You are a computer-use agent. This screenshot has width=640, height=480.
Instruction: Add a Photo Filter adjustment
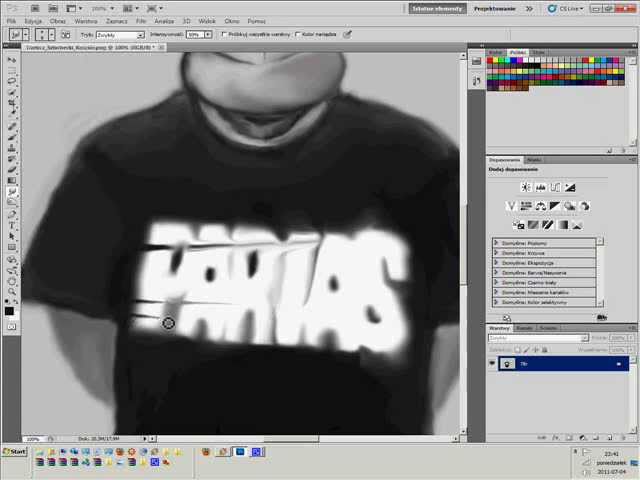(570, 206)
